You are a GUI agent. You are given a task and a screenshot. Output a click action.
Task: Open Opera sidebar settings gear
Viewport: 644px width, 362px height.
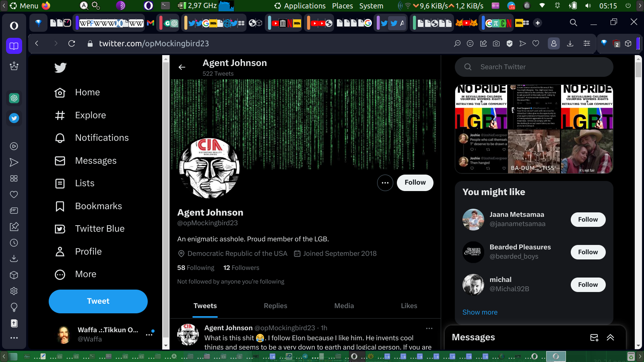14,291
